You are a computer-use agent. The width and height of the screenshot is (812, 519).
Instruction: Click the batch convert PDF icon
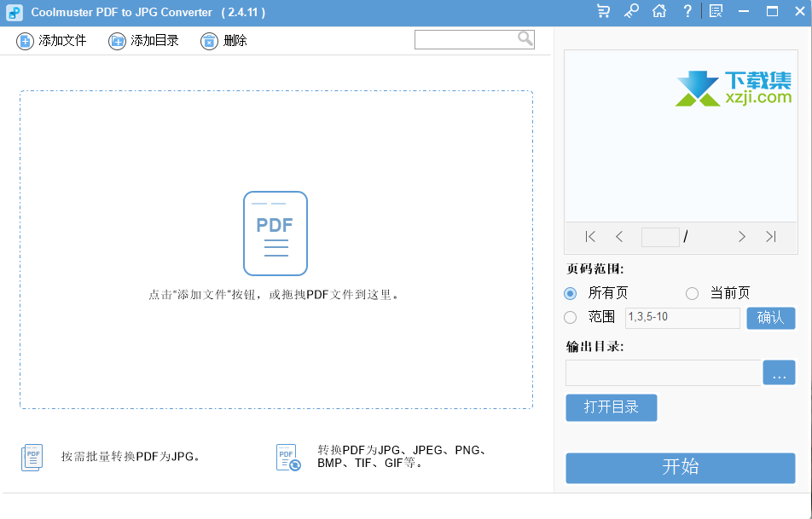(32, 458)
